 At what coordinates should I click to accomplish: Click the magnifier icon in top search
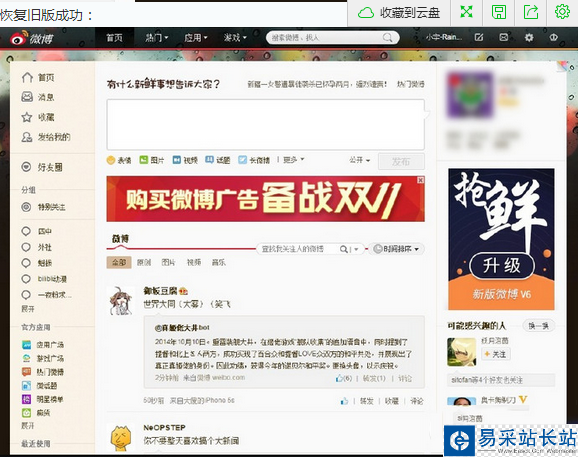click(387, 38)
